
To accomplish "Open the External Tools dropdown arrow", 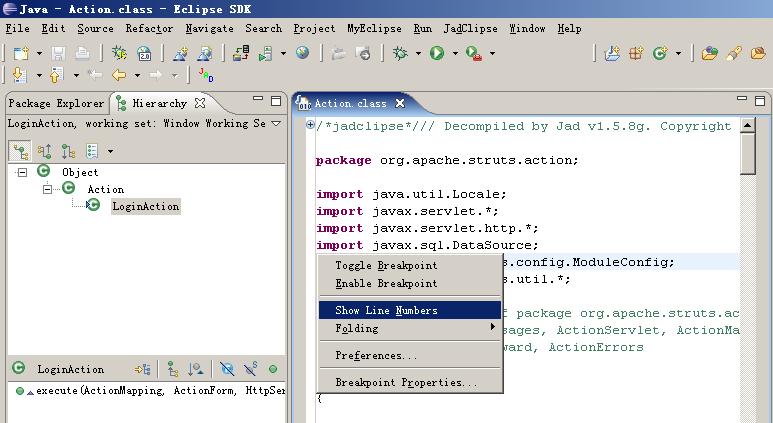I will [492, 53].
